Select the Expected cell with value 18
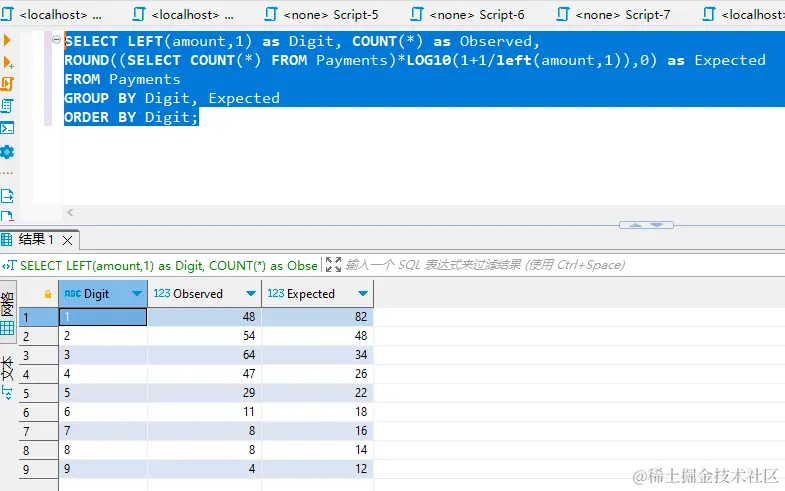Image resolution: width=785 pixels, height=491 pixels. point(317,412)
